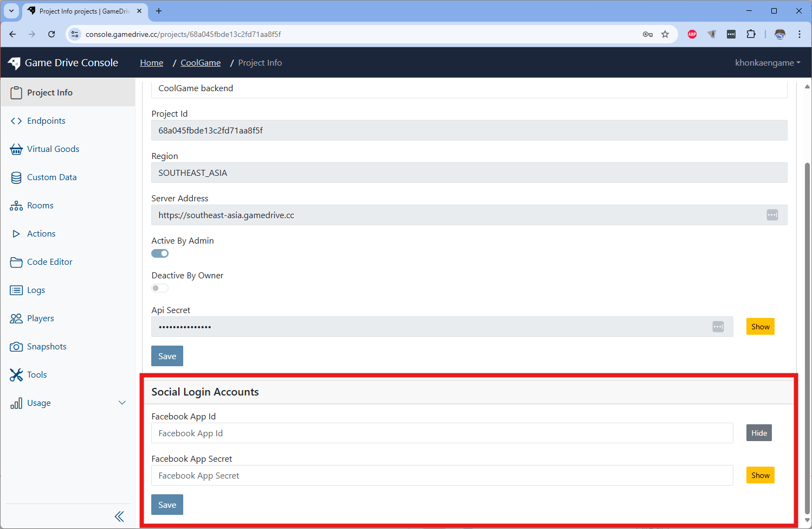Select Project Info in the sidebar
The image size is (812, 529).
pos(49,93)
